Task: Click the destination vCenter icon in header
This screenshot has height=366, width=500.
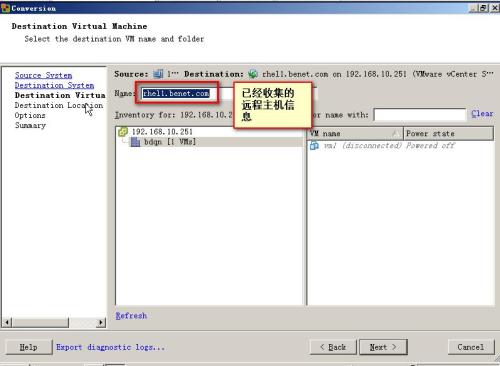Action: [x=253, y=74]
